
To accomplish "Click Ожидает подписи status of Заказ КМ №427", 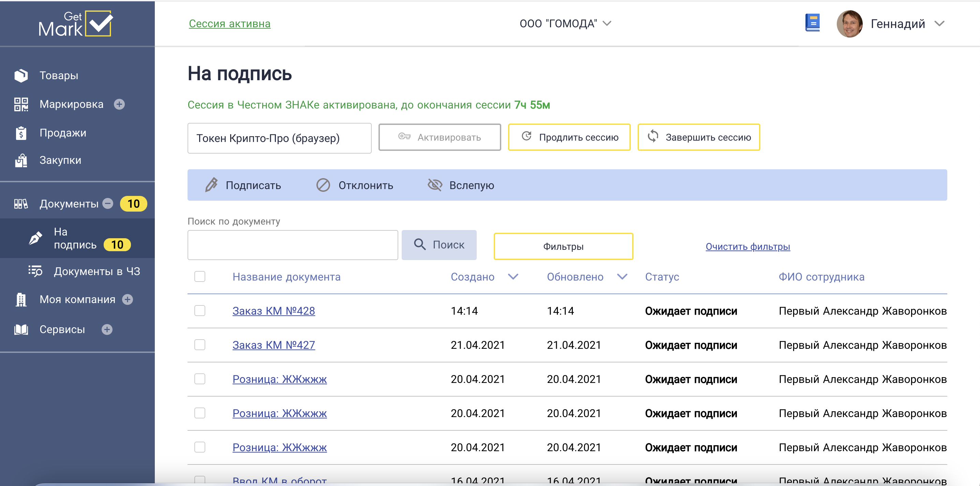I will (x=691, y=345).
